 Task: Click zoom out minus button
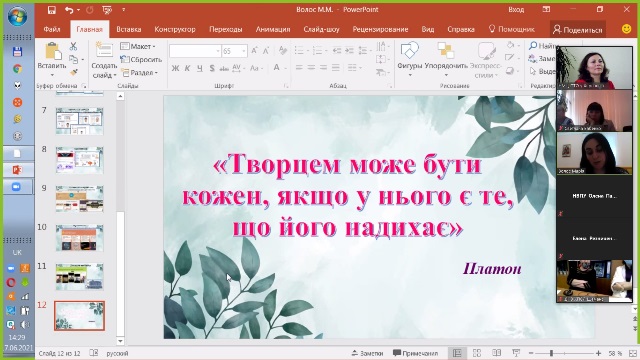coord(531,353)
